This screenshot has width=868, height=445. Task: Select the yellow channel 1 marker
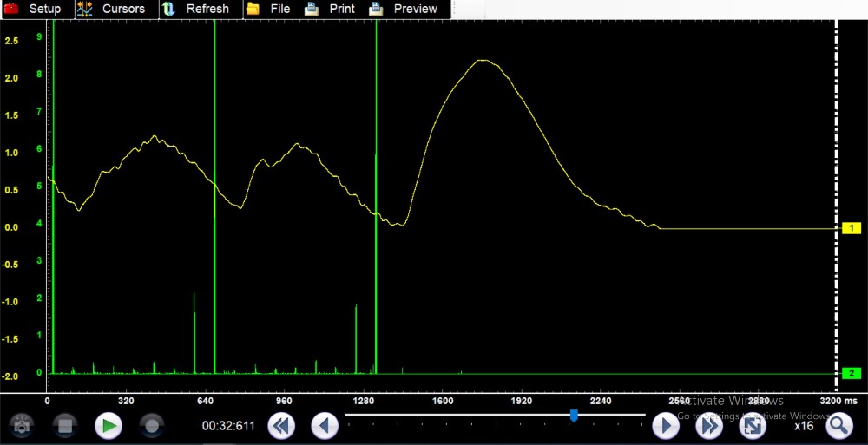(851, 228)
